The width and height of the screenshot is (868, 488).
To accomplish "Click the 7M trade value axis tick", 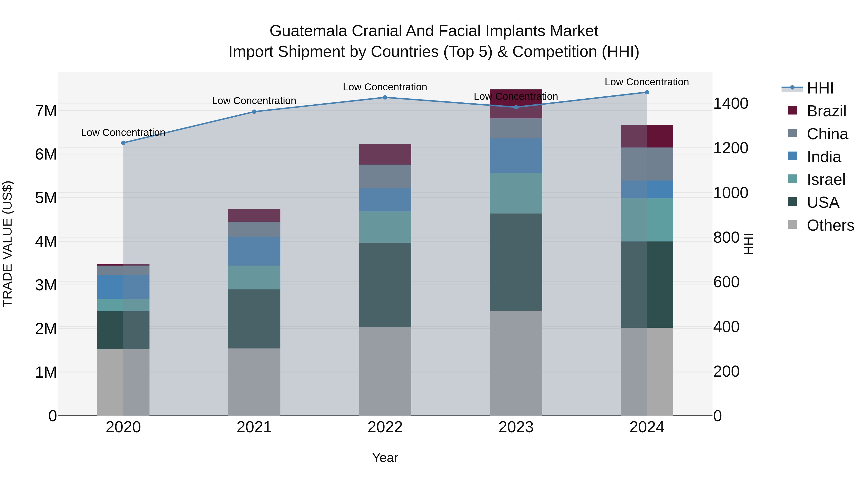I will pyautogui.click(x=46, y=111).
